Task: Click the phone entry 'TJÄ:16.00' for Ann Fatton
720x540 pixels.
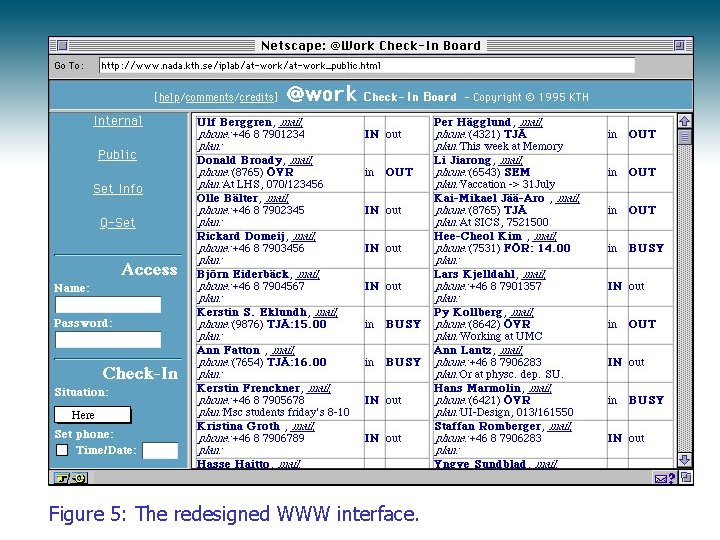Action: point(297,362)
